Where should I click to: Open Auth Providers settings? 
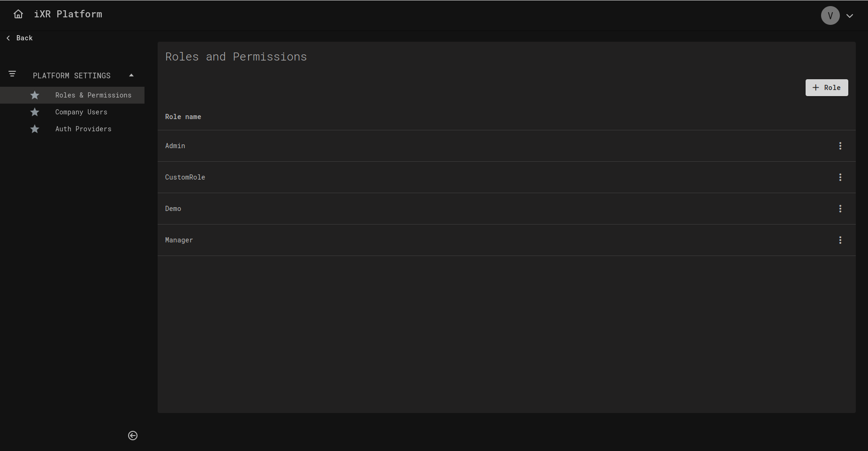(83, 129)
